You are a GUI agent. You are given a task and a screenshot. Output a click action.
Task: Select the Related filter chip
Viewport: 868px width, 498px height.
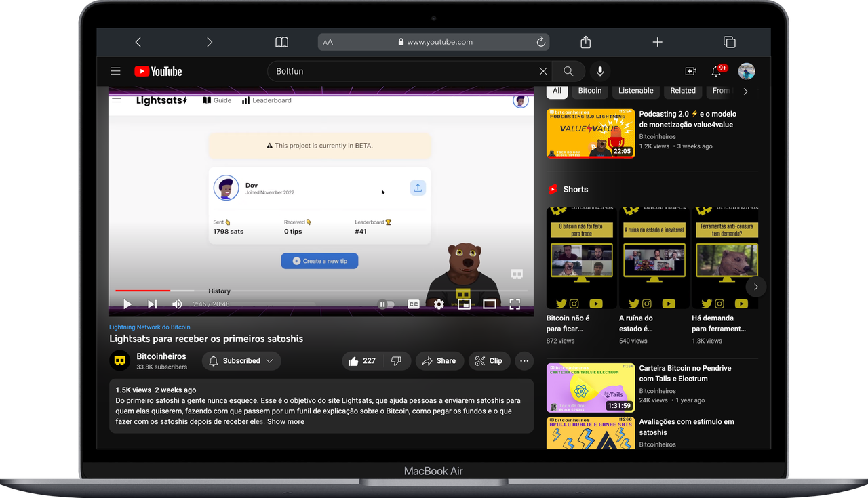[x=683, y=91]
